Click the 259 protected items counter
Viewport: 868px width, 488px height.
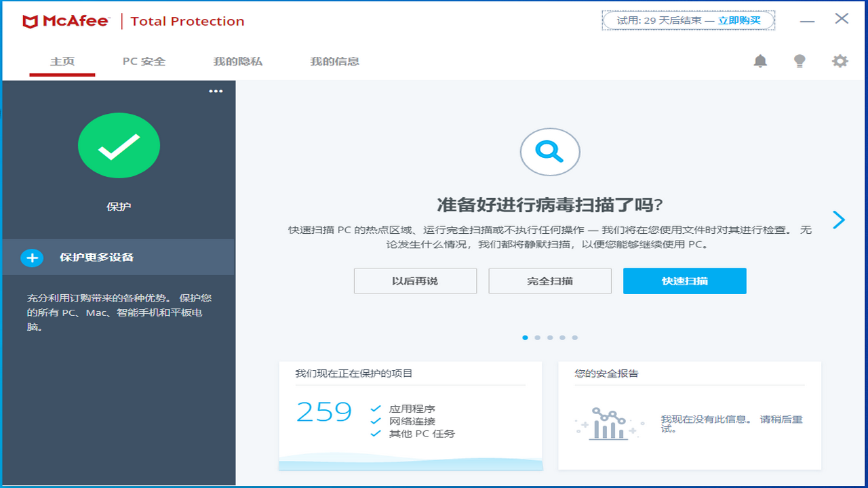point(323,411)
